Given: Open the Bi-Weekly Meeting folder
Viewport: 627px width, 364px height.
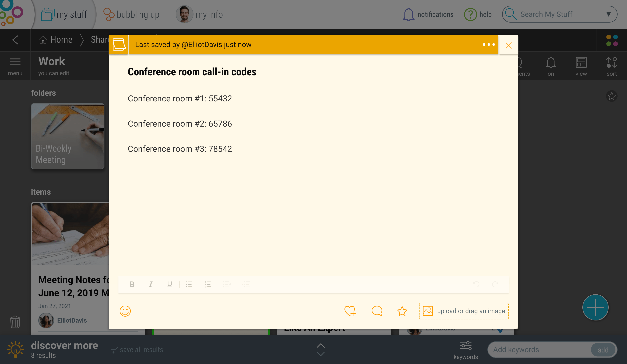Looking at the screenshot, I should click(x=68, y=136).
